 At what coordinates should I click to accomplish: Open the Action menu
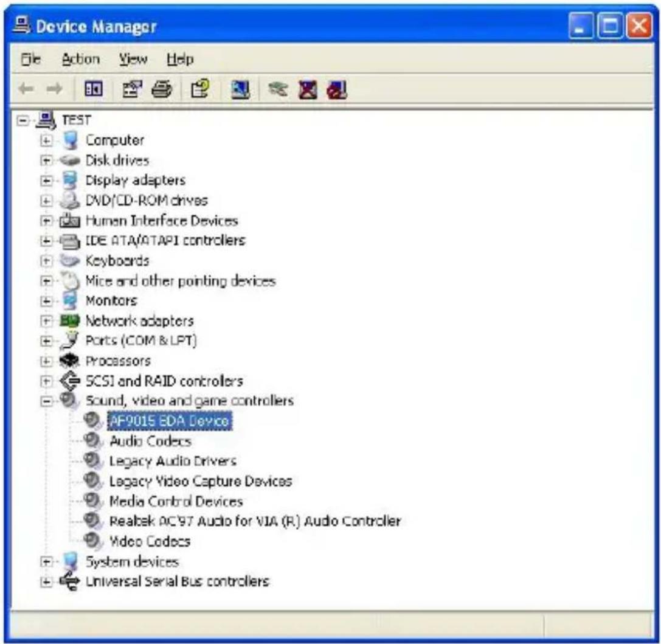(x=81, y=59)
